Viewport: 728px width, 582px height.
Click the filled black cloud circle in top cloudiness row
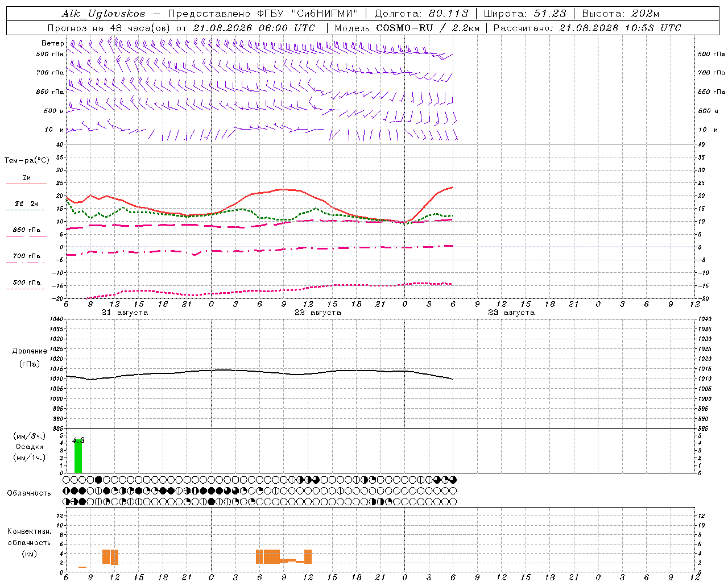coord(98,480)
